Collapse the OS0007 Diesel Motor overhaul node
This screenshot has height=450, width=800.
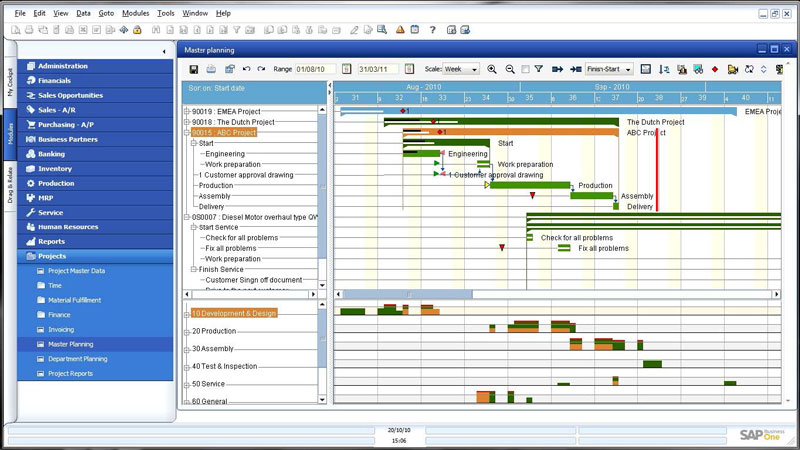(x=187, y=217)
